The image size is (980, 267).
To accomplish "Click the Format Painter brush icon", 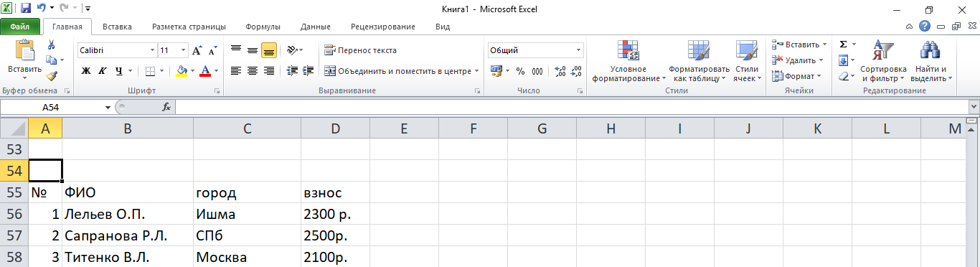I will coord(51,75).
